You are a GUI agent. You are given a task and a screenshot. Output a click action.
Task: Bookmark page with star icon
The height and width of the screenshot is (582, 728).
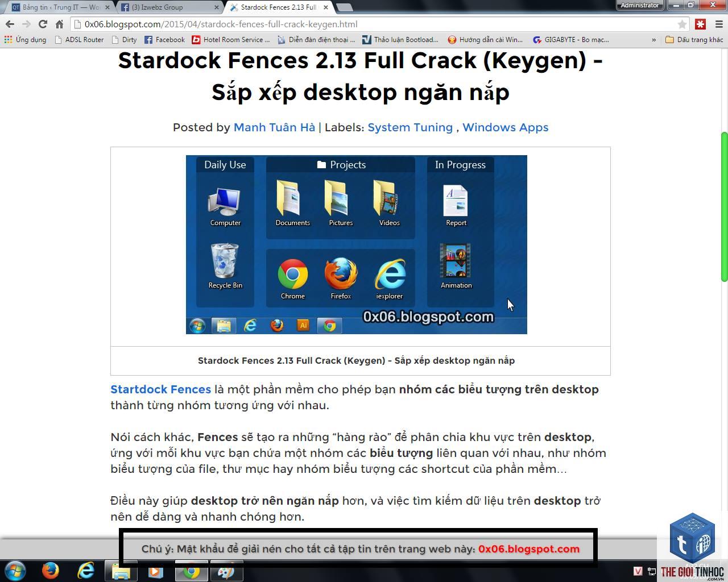682,24
